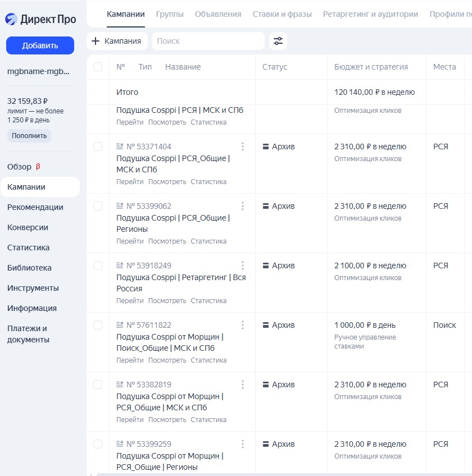Select checkbox for campaign 53399259
This screenshot has height=476, width=472.
(98, 444)
